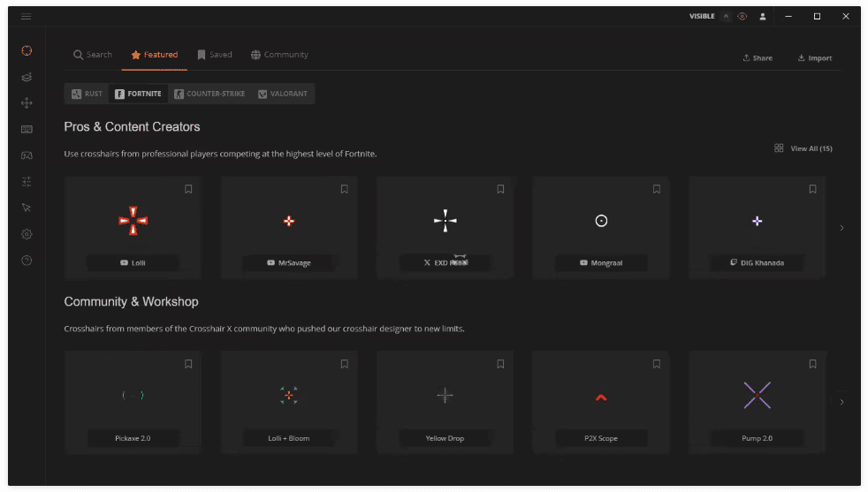Screen dimensions: 868x492
Task: Click the DIG Khanada creator label
Action: 758,263
